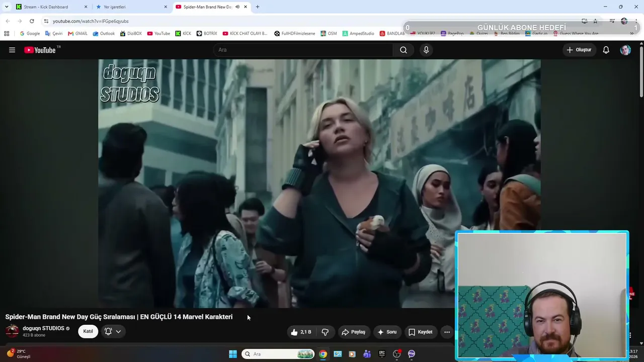Open Chrome from the taskbar
This screenshot has width=644, height=362.
[x=323, y=354]
